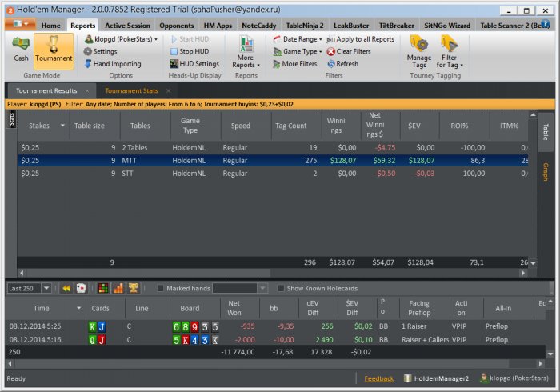Toggle Apply to all Reports
The image size is (560, 392).
click(360, 39)
